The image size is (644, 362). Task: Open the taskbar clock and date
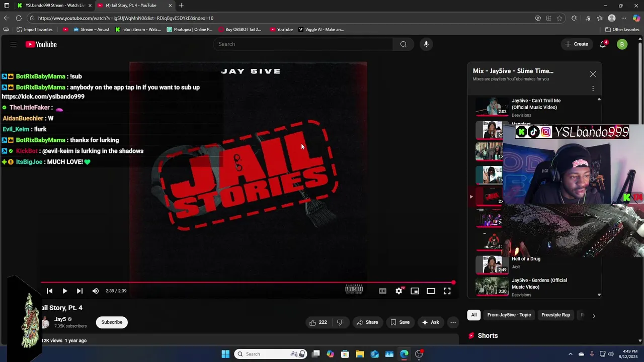click(627, 354)
